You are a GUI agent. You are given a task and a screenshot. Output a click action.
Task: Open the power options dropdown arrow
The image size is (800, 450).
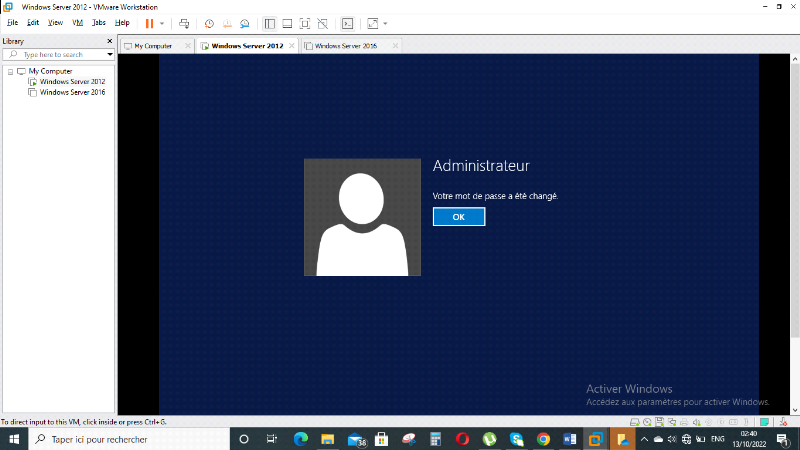click(162, 22)
